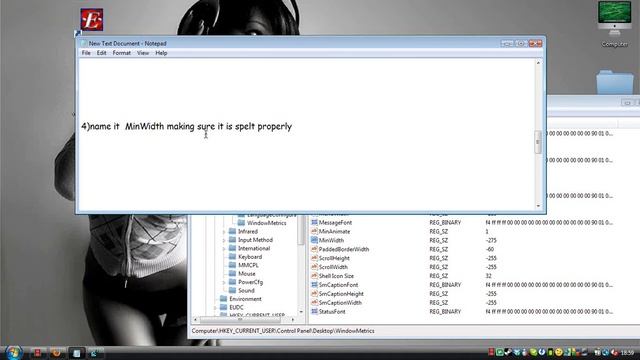Select the Infrared key folder icon
Screen dimensions: 640x360
tap(232, 231)
